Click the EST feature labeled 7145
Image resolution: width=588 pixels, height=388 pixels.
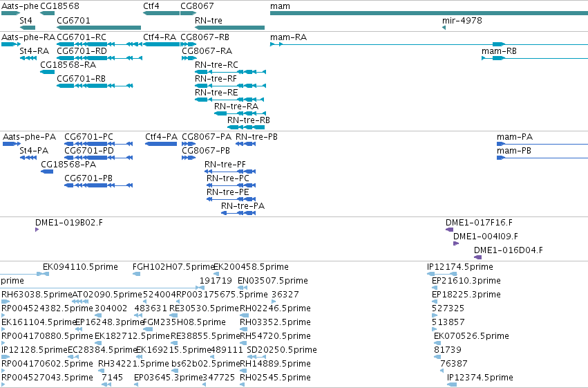[x=106, y=385]
